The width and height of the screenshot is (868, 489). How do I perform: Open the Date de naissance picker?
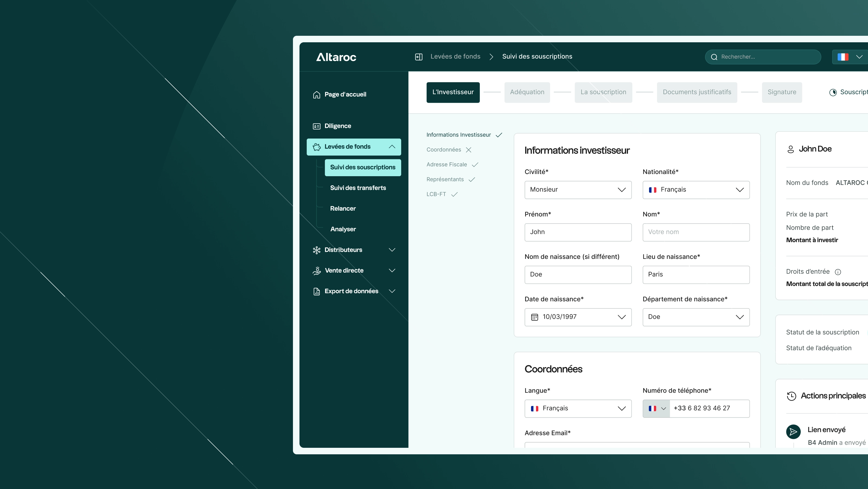578,317
